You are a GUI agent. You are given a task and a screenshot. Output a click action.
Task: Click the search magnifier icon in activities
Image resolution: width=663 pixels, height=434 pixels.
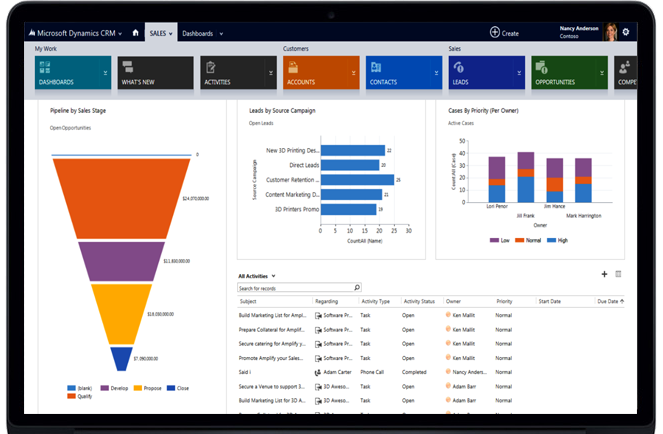point(357,288)
